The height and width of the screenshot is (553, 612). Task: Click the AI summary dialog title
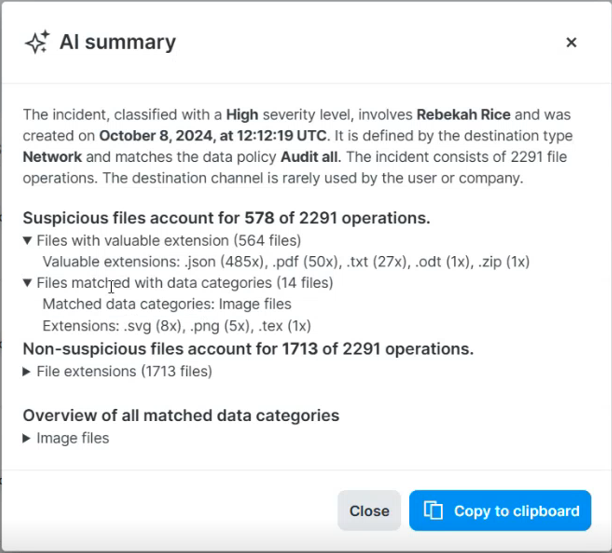tap(117, 42)
